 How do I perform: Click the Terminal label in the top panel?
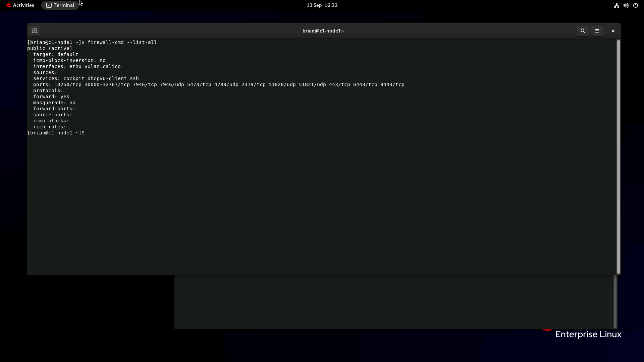tap(64, 5)
